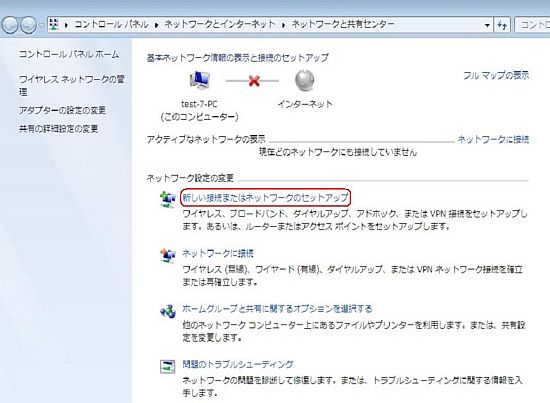Image resolution: width=550 pixels, height=403 pixels.
Task: Click the test-7-PC computer icon
Action: pos(200,80)
